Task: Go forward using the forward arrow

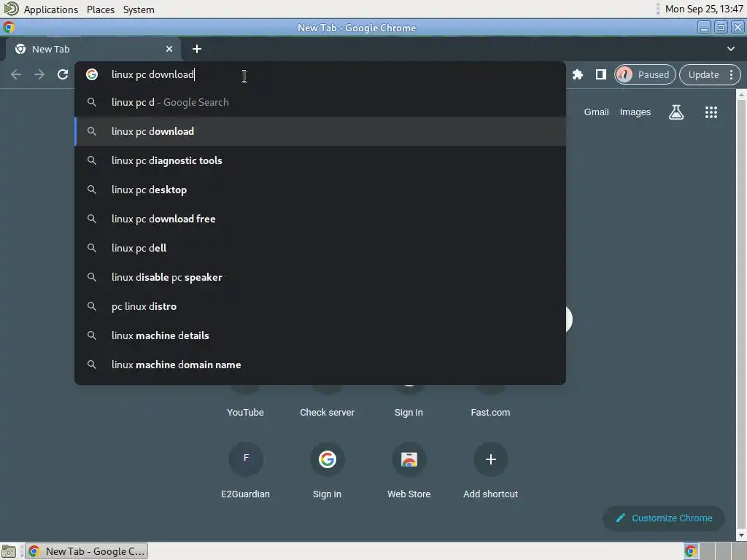Action: coord(39,75)
